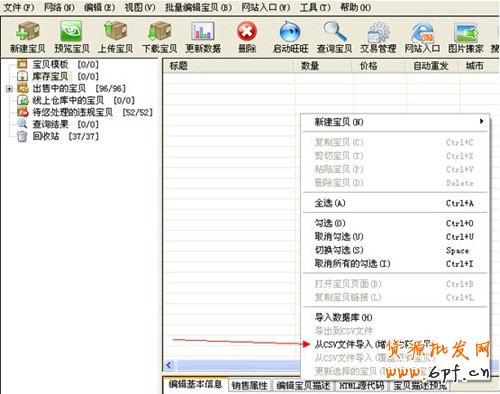
Task: Switch to the 宝贝描述预览 tab
Action: point(420,386)
